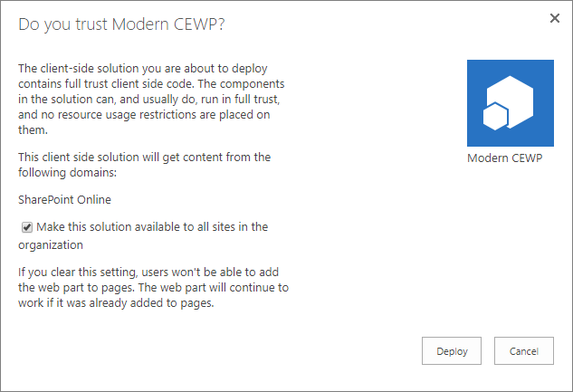Click the 'the web part to pages' line

pos(153,287)
